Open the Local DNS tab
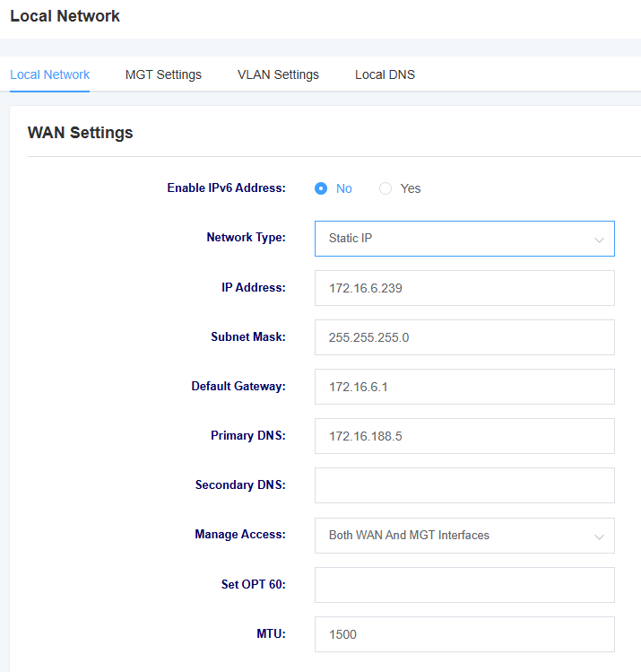641x672 pixels. click(x=385, y=74)
